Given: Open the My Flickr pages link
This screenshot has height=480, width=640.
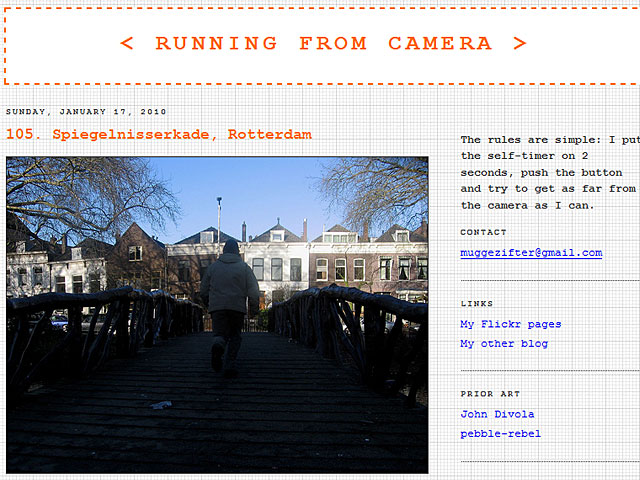Looking at the screenshot, I should point(510,324).
